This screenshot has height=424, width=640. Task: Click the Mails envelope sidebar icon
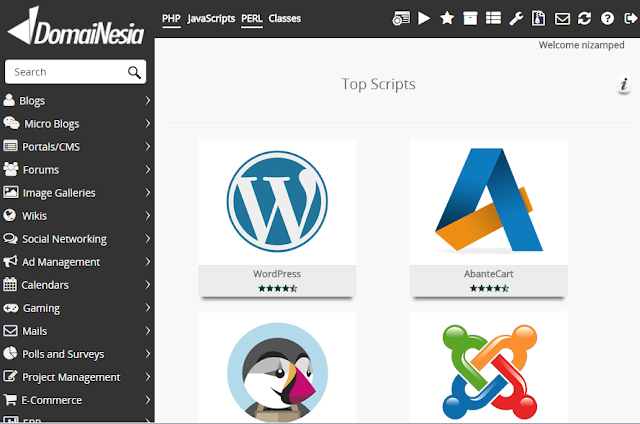[x=10, y=331]
